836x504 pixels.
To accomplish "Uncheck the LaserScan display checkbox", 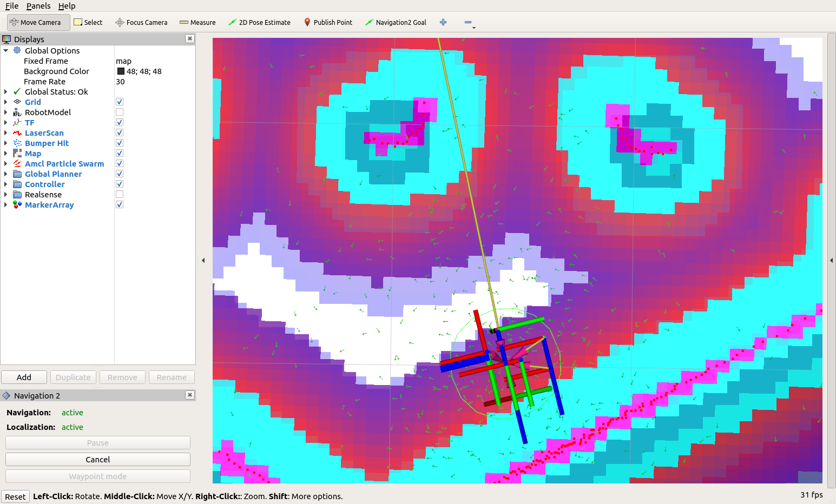I will pos(120,133).
